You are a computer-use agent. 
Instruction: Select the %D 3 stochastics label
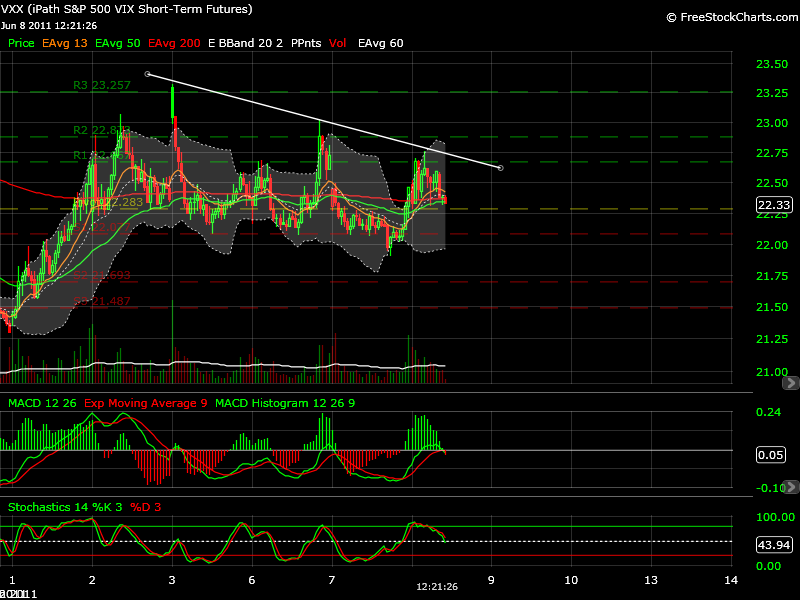[145, 507]
